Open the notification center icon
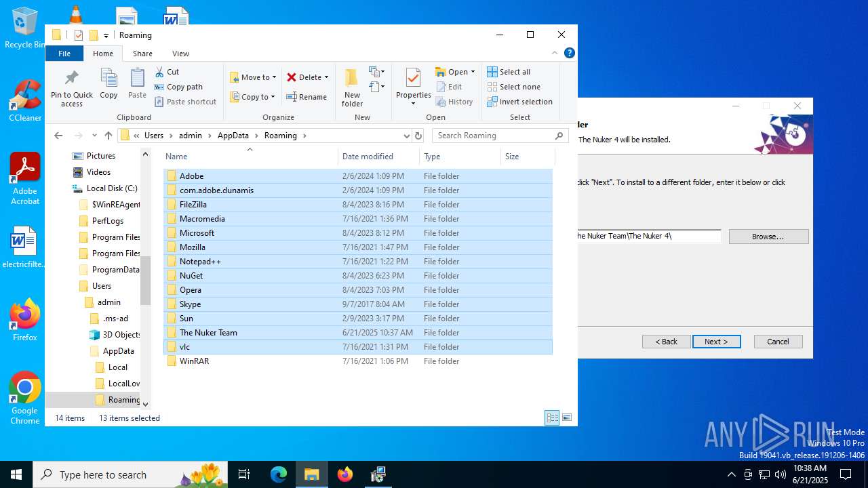 (x=846, y=474)
